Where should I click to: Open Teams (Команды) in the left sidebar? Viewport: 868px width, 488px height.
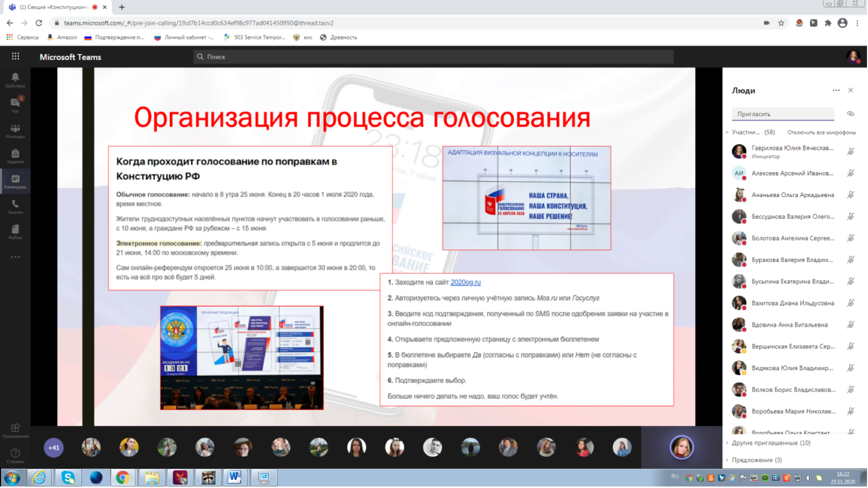click(15, 130)
